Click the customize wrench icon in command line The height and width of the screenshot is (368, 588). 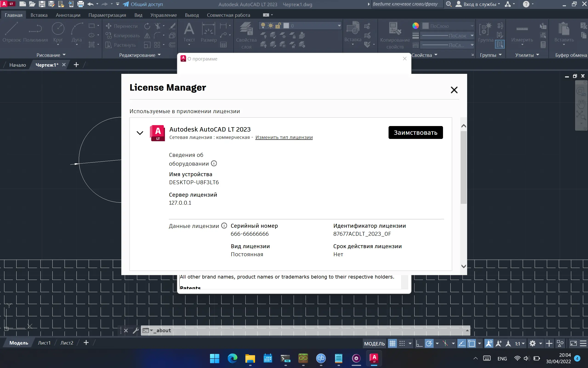(x=135, y=331)
